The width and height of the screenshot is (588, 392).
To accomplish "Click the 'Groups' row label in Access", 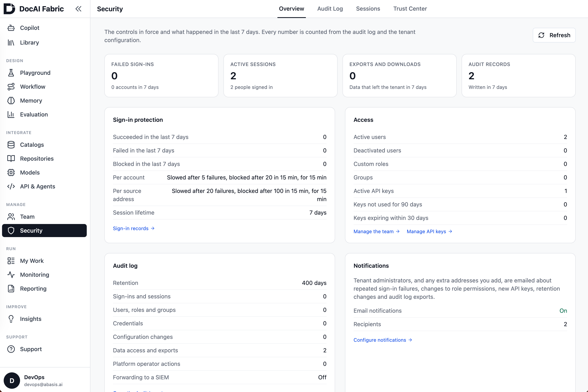I will pyautogui.click(x=363, y=177).
